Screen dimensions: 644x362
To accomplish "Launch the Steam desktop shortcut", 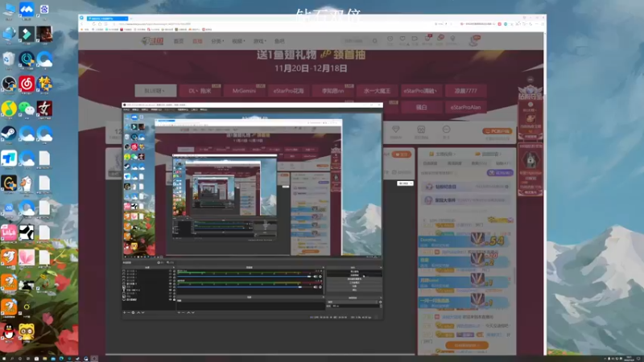I will [x=9, y=134].
